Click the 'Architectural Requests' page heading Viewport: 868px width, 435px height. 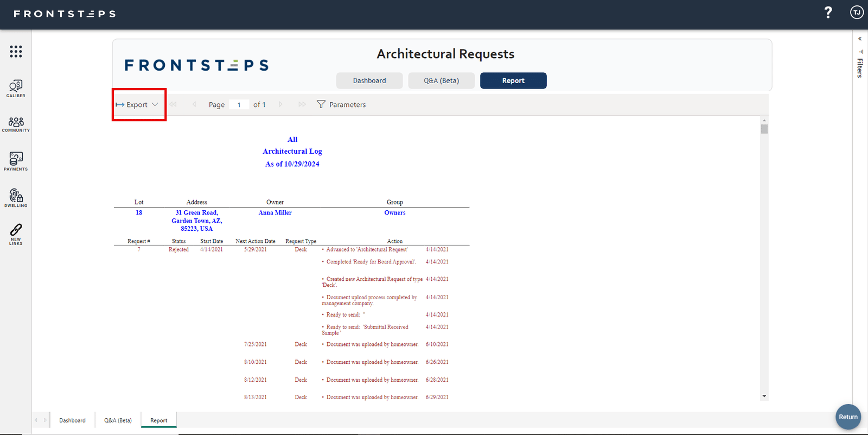pos(445,54)
